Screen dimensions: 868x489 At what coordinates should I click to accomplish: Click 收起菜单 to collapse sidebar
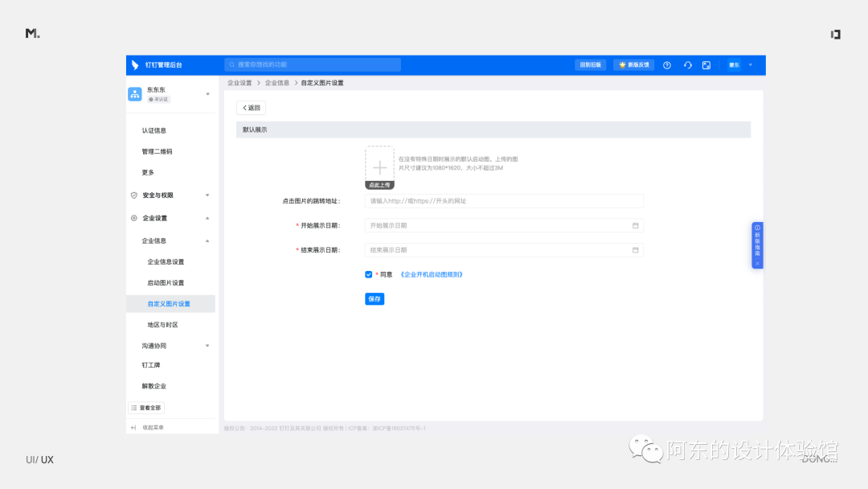[147, 428]
